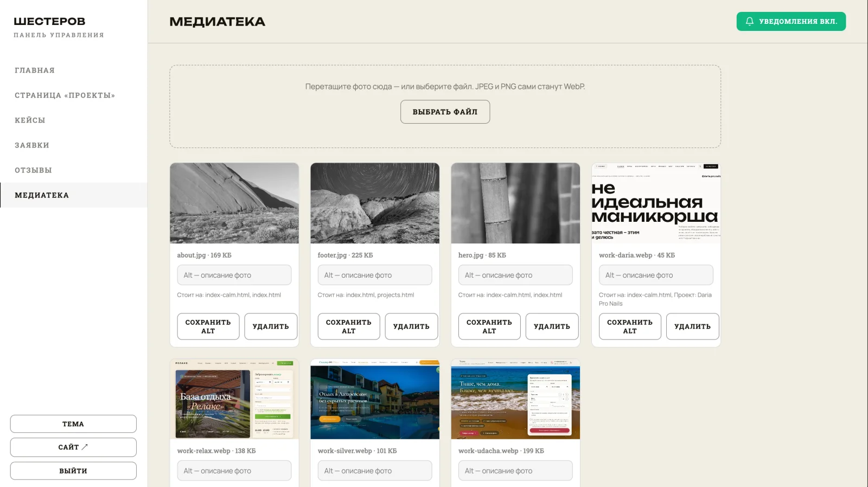
Task: Click the МЕДИАТЕКА page heading
Action: coord(218,22)
